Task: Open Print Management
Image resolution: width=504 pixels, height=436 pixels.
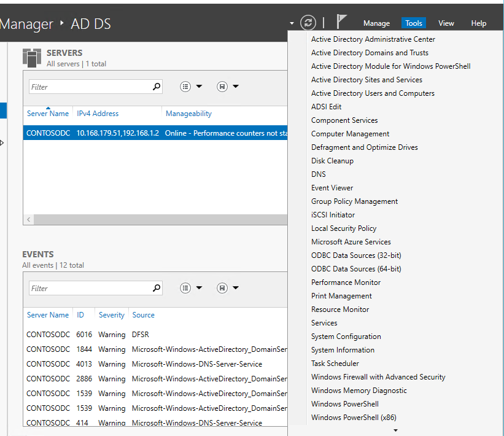Action: [341, 296]
